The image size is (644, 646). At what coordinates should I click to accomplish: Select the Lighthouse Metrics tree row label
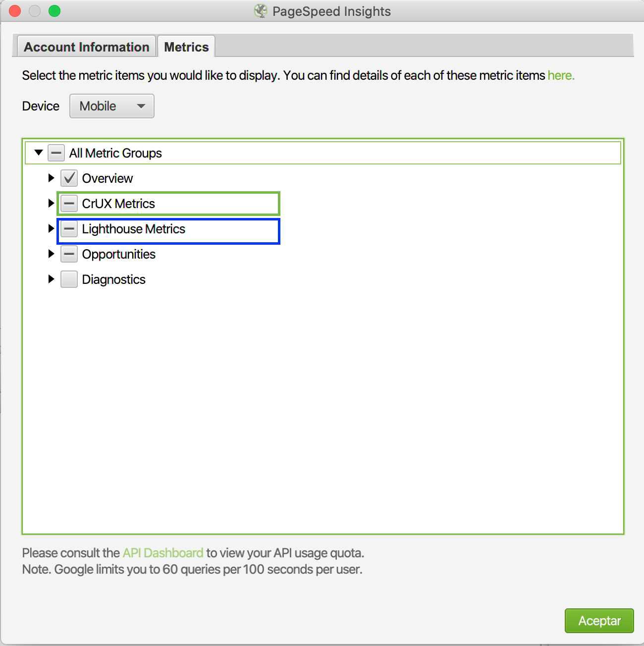coord(134,229)
